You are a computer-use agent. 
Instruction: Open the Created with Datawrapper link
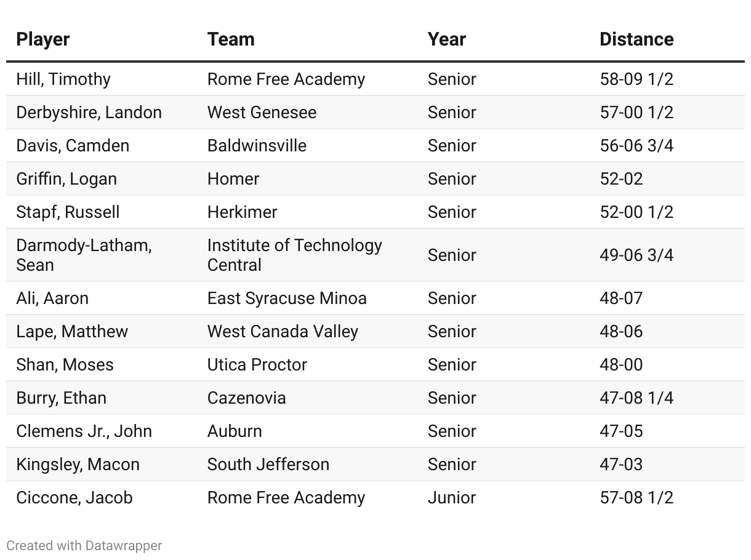pyautogui.click(x=84, y=545)
